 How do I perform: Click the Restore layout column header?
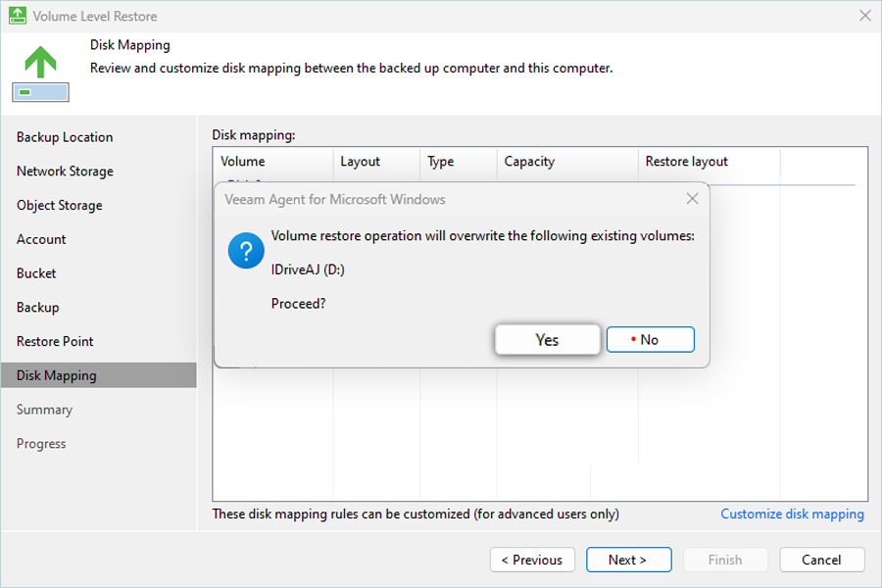pos(710,162)
